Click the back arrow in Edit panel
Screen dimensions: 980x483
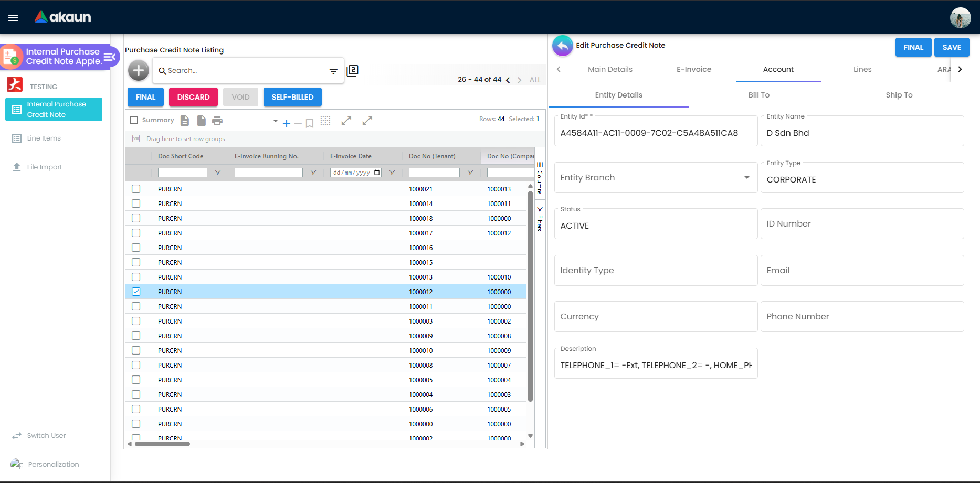pyautogui.click(x=563, y=46)
